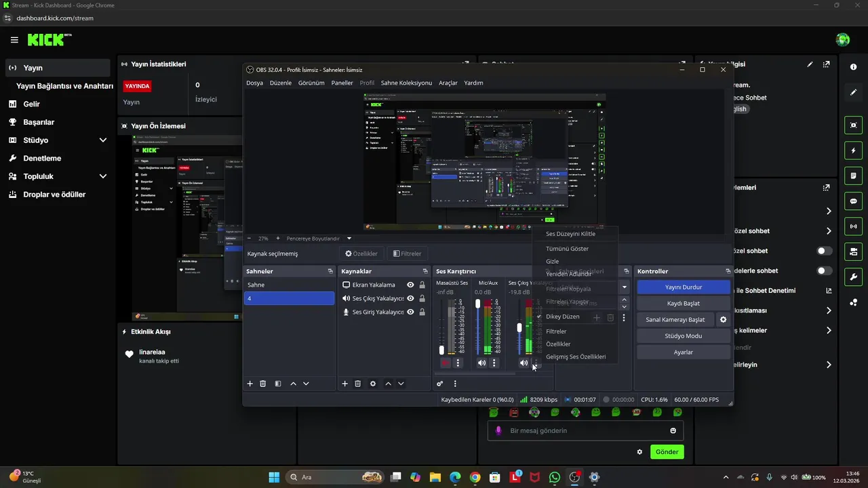
Task: Open the 'elirleyin' row chevron
Action: (x=829, y=365)
